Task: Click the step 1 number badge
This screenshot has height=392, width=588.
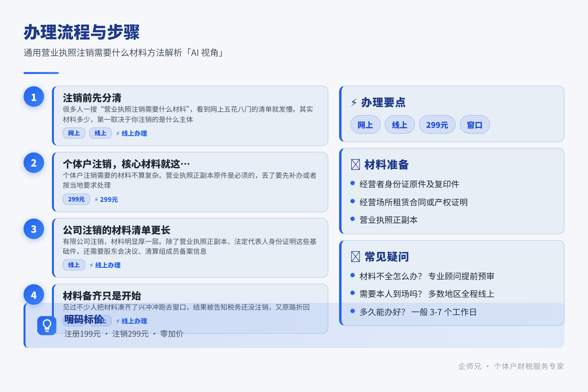Action: click(x=34, y=97)
